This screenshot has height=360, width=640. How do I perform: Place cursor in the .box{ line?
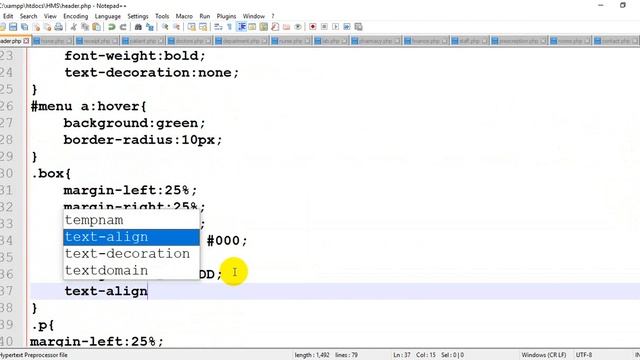tap(51, 173)
